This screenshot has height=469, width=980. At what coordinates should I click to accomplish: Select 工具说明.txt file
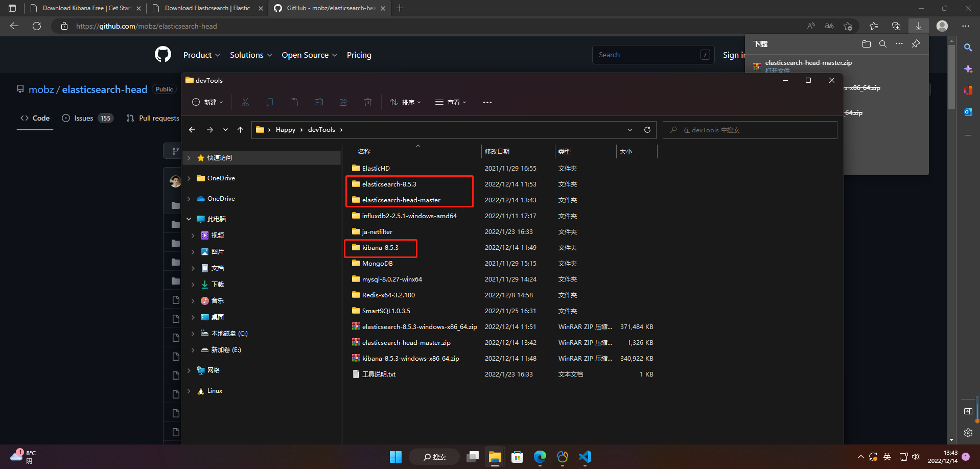point(379,374)
